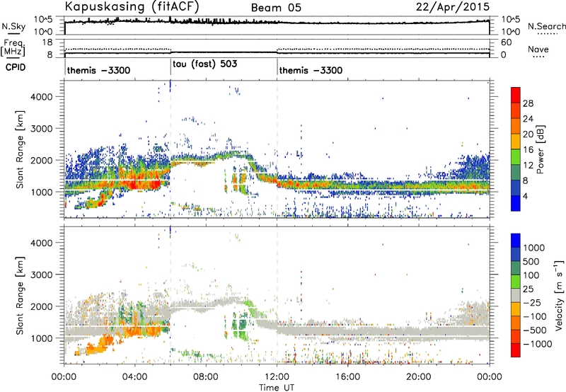
Task: Click the 04:00 time axis tick label
Action: tap(134, 377)
